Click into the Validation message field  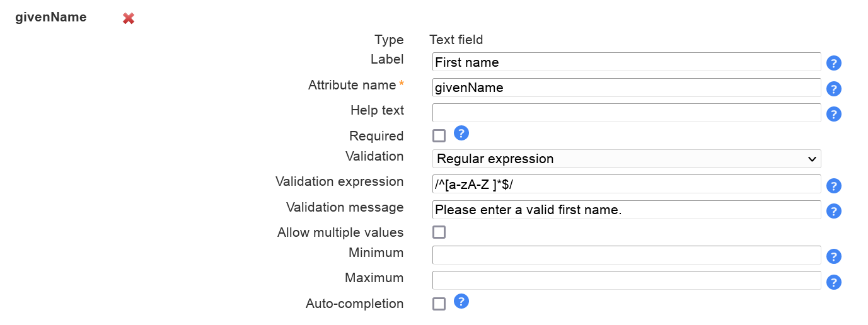627,210
